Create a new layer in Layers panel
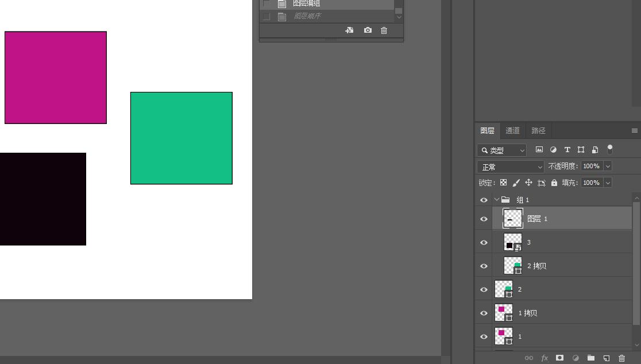 606,358
